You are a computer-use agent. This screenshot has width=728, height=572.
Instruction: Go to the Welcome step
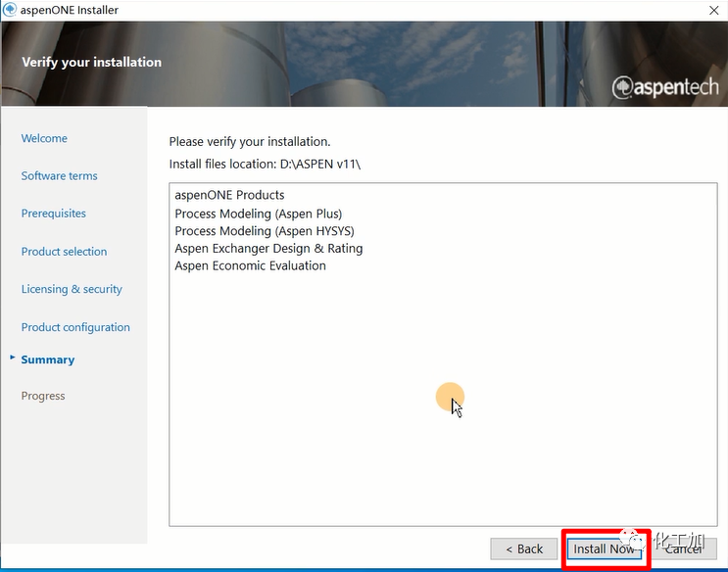pyautogui.click(x=44, y=138)
